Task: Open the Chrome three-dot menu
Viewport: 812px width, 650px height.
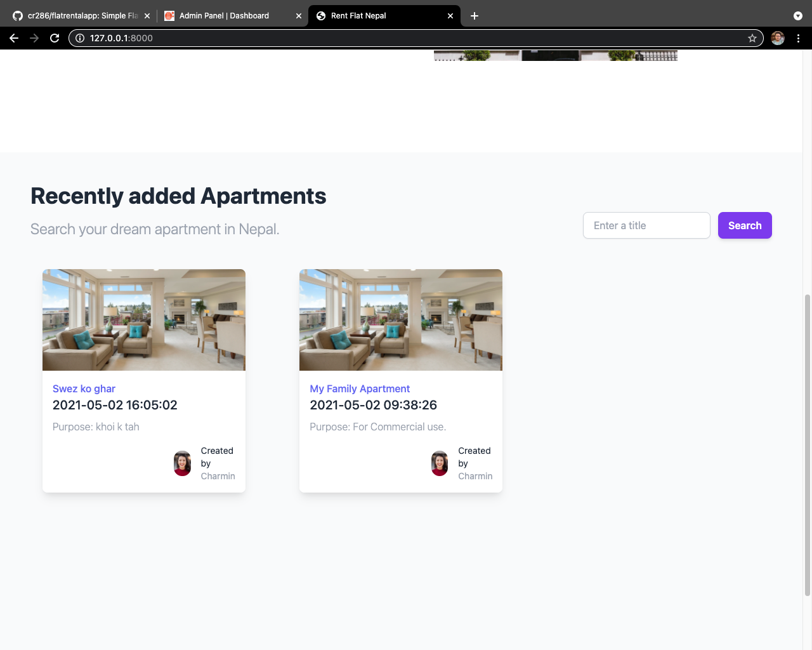Action: [798, 38]
